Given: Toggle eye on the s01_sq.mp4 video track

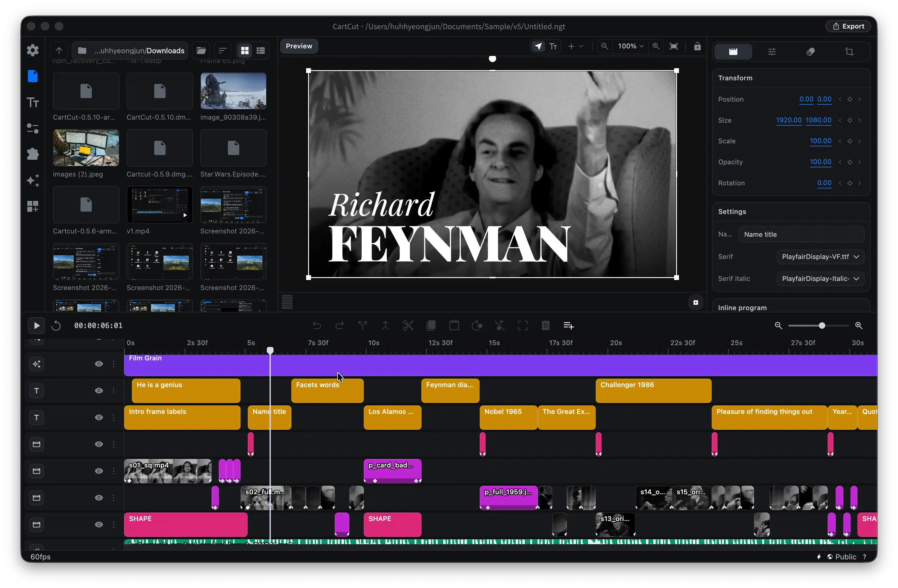Looking at the screenshot, I should click(99, 471).
